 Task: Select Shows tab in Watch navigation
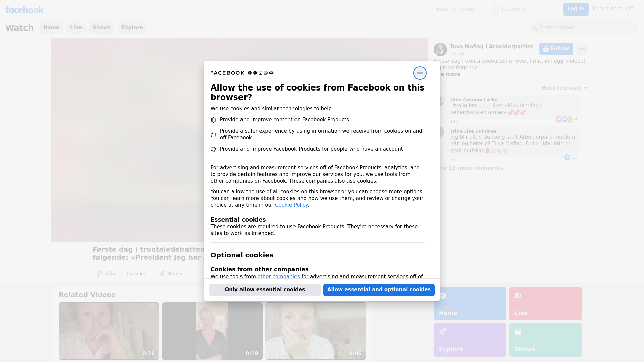[x=102, y=28]
